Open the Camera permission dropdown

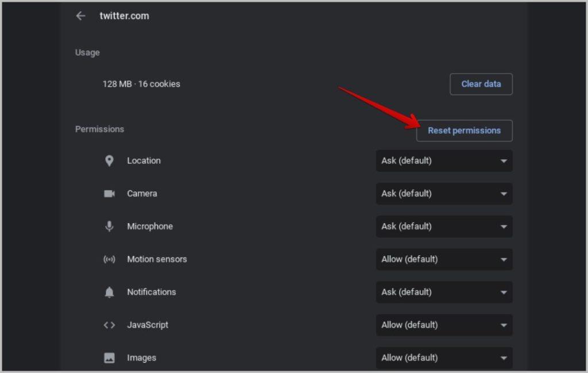pos(444,194)
